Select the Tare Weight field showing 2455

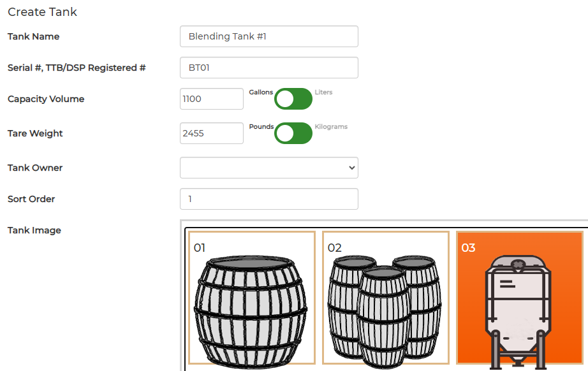(x=211, y=133)
